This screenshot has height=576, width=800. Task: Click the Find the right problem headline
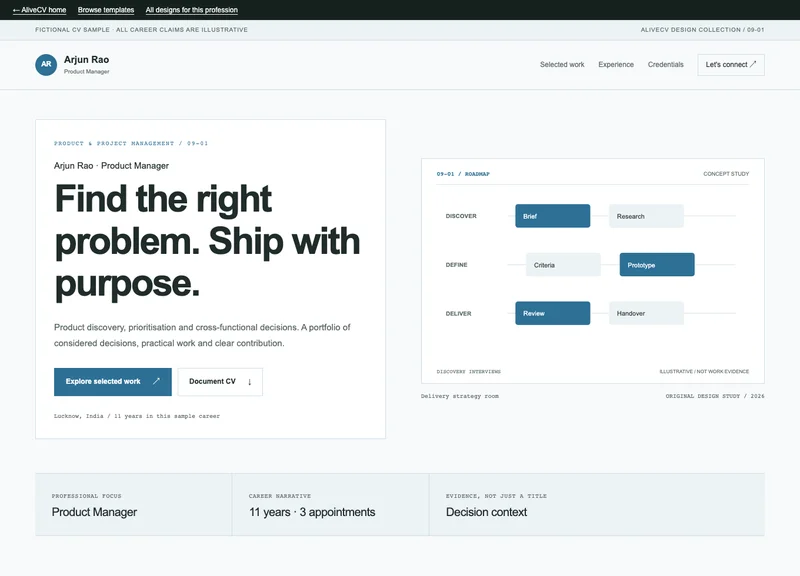click(207, 241)
